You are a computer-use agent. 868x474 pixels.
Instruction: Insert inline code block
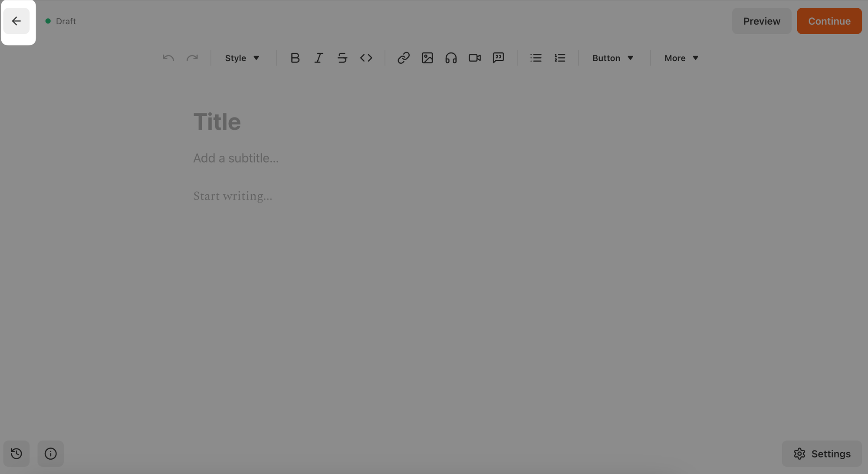pyautogui.click(x=367, y=58)
